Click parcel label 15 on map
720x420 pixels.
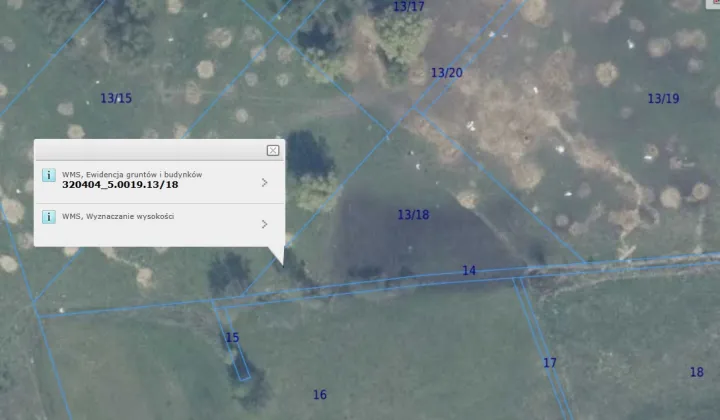click(x=232, y=337)
